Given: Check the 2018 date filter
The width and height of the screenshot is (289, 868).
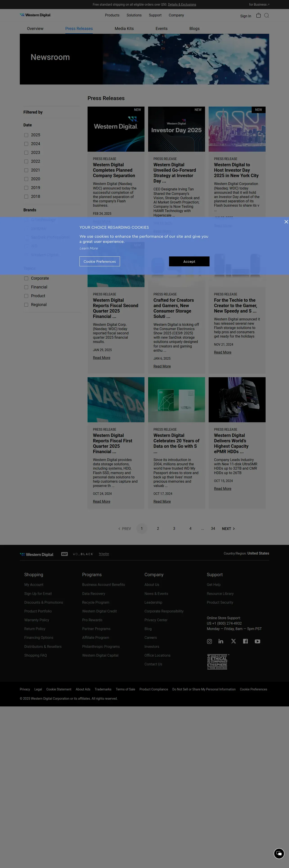Looking at the screenshot, I should pyautogui.click(x=26, y=196).
